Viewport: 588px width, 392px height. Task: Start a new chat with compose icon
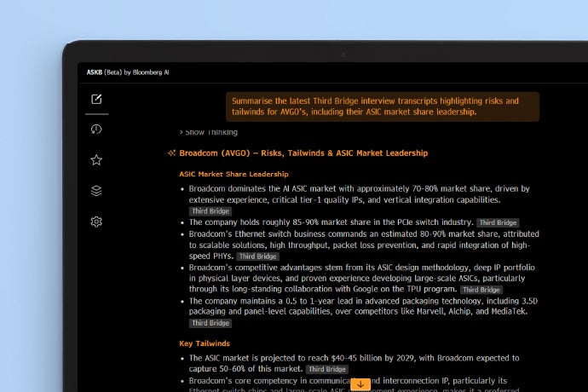point(96,99)
